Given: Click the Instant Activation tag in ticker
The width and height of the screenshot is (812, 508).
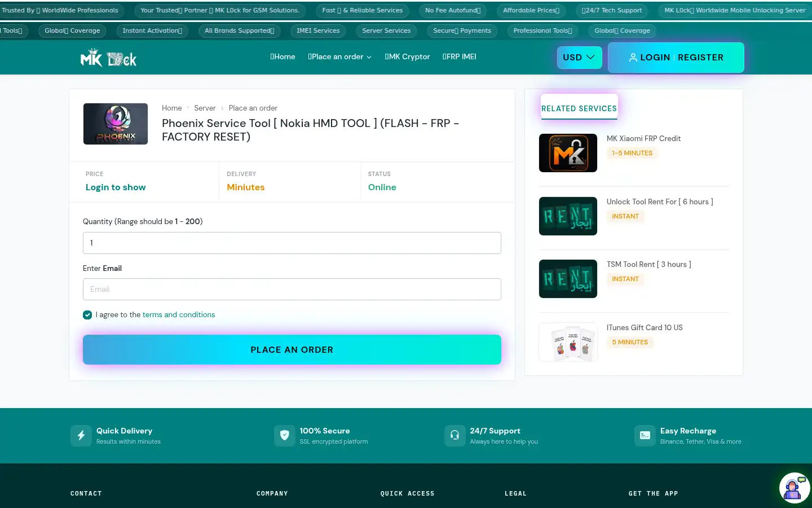Looking at the screenshot, I should [152, 31].
